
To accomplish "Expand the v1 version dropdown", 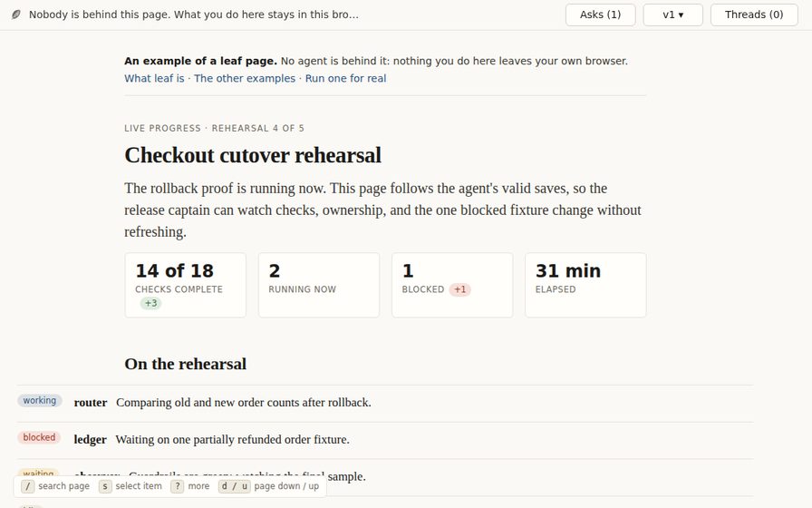I will pos(672,15).
